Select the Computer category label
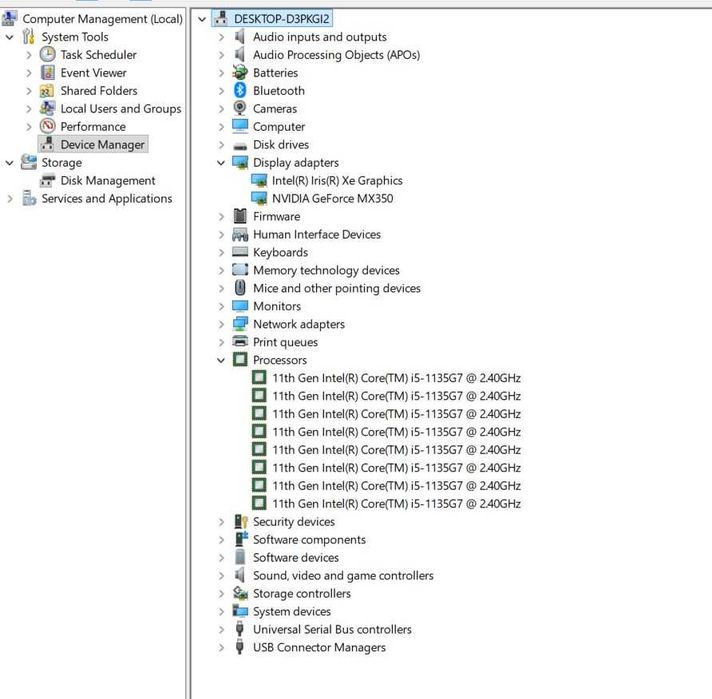 pos(279,126)
